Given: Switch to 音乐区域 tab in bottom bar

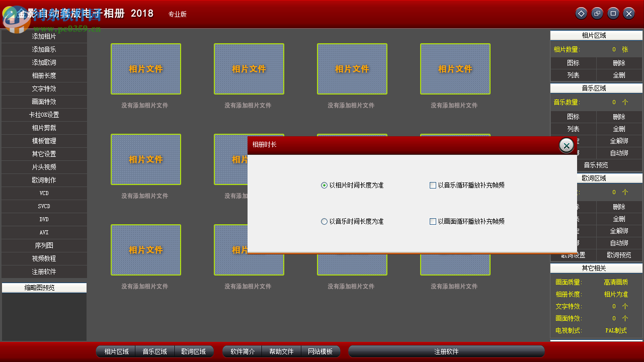Looking at the screenshot, I should tap(155, 351).
